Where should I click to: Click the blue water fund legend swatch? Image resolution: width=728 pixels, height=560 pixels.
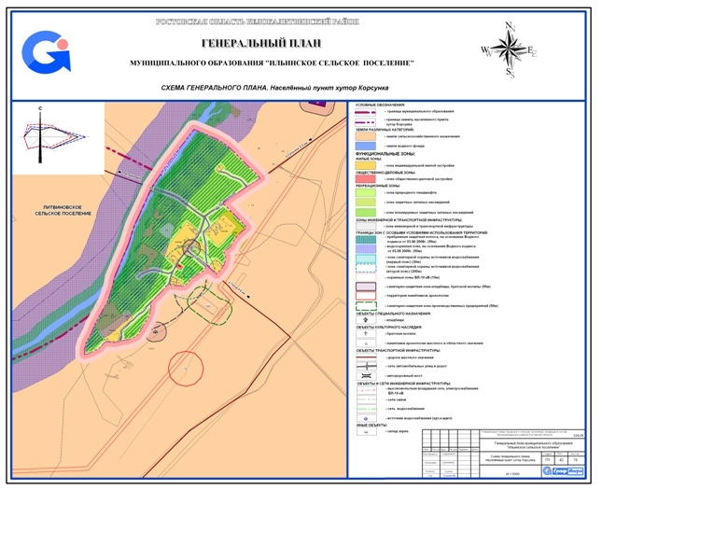[x=365, y=147]
